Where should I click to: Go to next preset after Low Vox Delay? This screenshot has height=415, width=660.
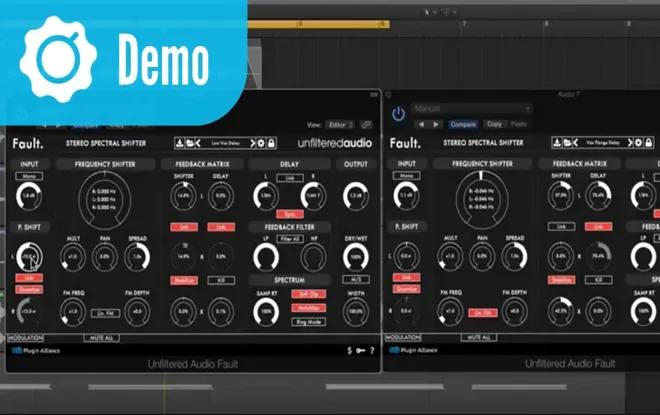point(252,143)
